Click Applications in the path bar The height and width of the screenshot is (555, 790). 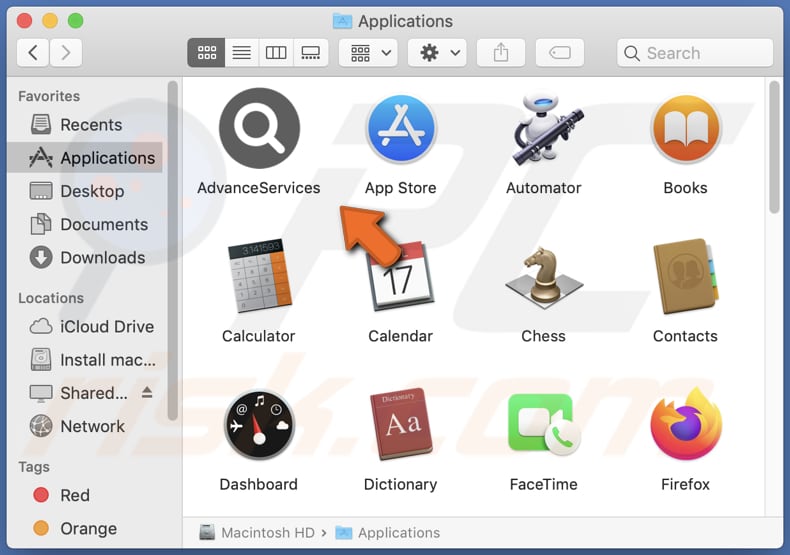387,532
